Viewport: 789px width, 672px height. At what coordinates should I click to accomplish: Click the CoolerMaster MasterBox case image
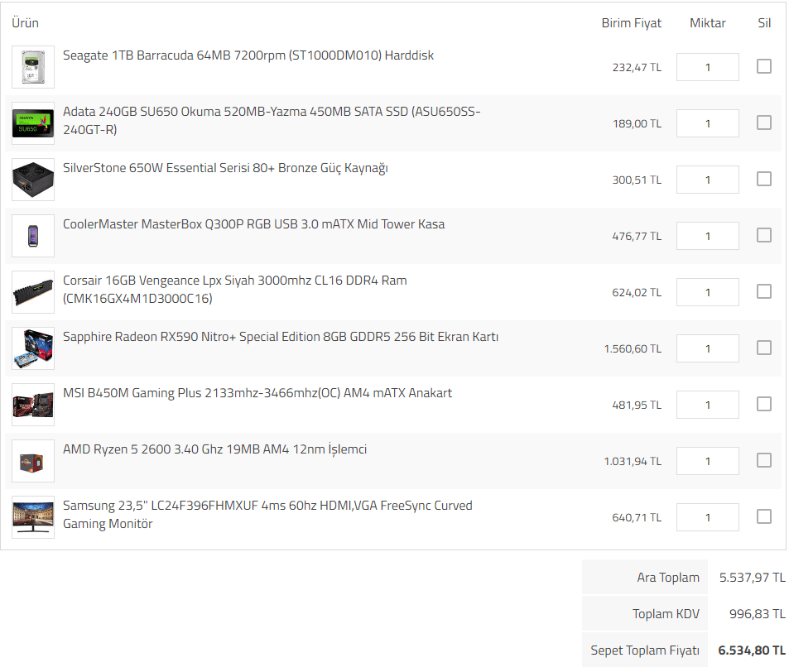coord(33,236)
